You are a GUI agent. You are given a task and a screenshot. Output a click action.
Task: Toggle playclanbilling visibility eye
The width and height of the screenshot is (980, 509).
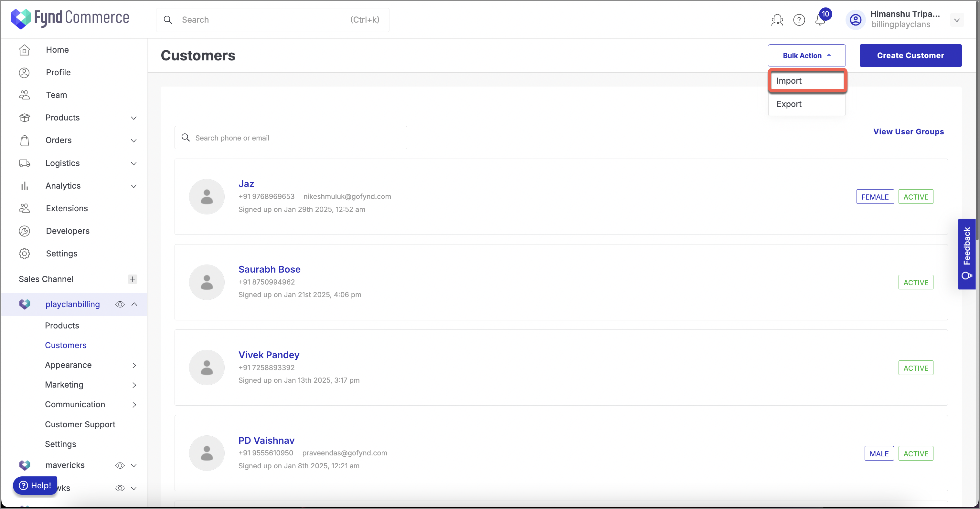click(x=120, y=304)
